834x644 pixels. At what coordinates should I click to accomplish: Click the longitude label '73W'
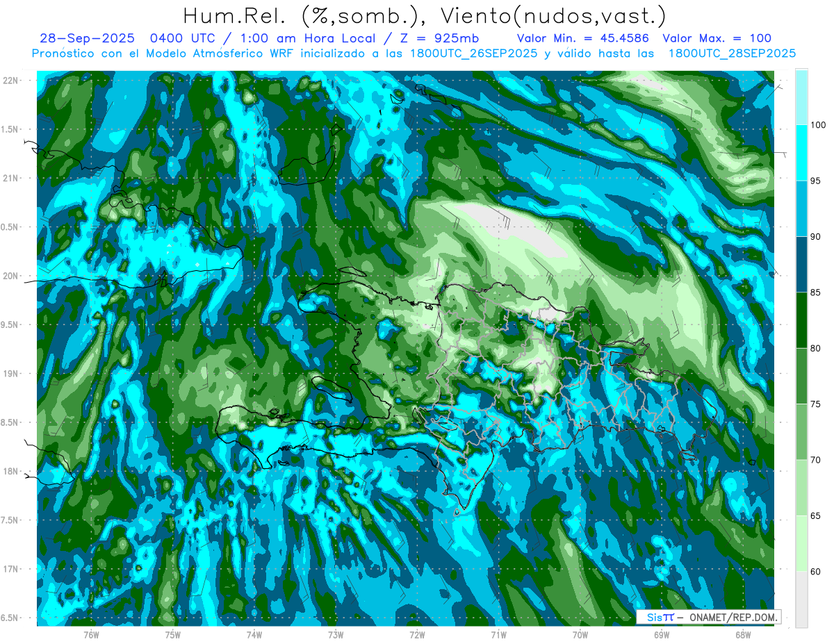point(336,634)
